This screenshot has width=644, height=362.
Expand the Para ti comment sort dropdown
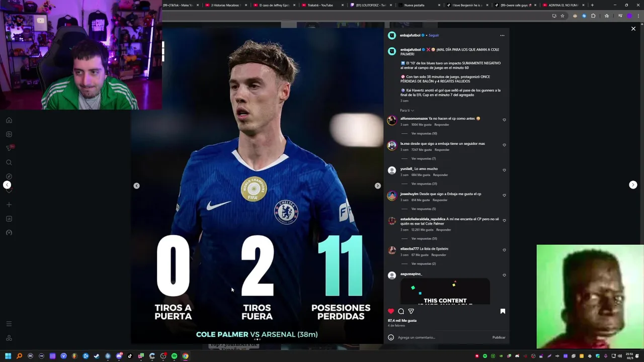coord(407,110)
